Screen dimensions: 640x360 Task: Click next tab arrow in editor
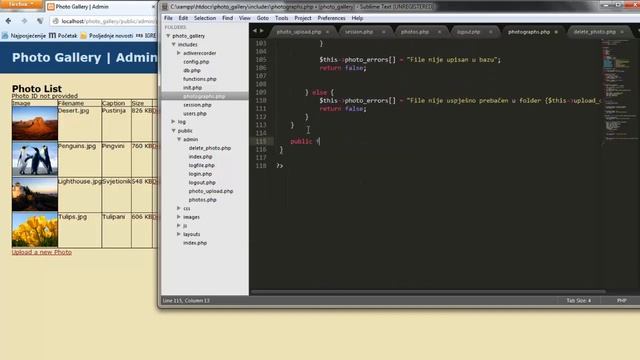[x=262, y=31]
